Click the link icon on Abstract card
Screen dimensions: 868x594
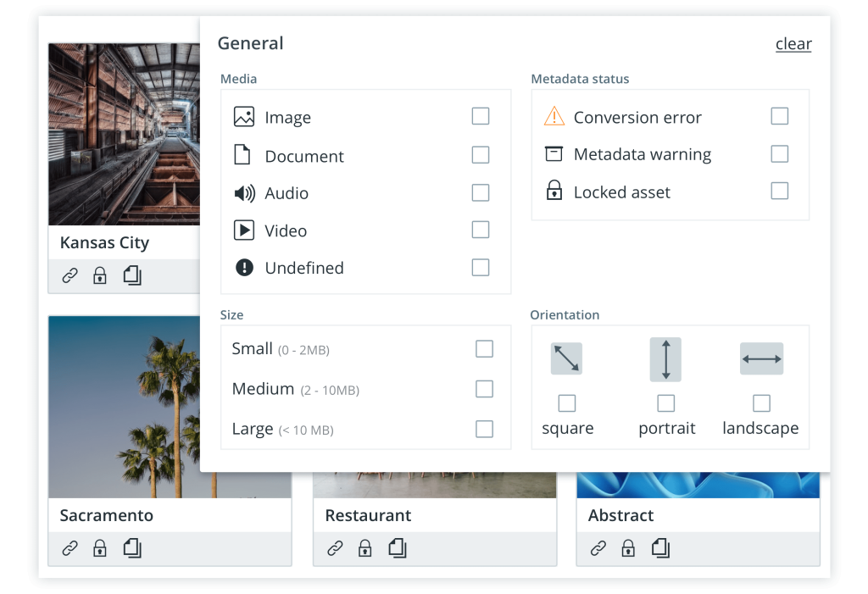(x=598, y=548)
